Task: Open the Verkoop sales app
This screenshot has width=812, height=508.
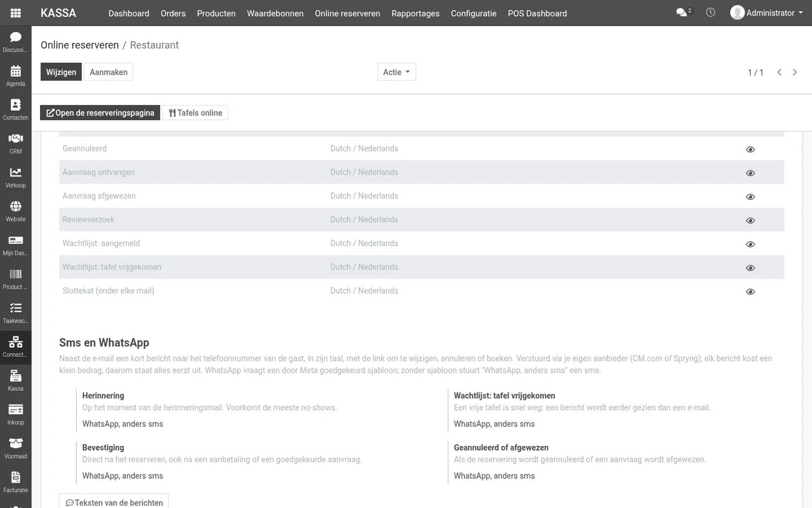Action: (x=16, y=178)
